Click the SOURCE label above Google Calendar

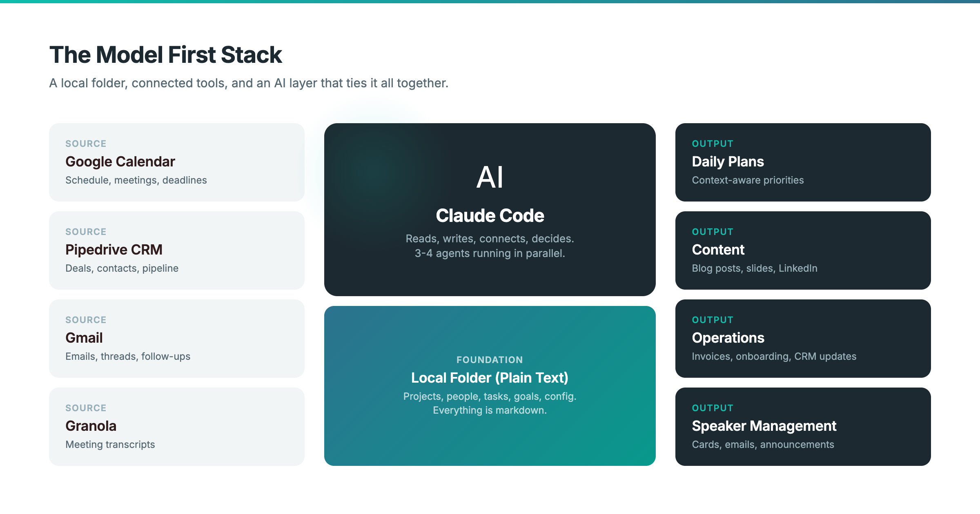[x=86, y=144]
